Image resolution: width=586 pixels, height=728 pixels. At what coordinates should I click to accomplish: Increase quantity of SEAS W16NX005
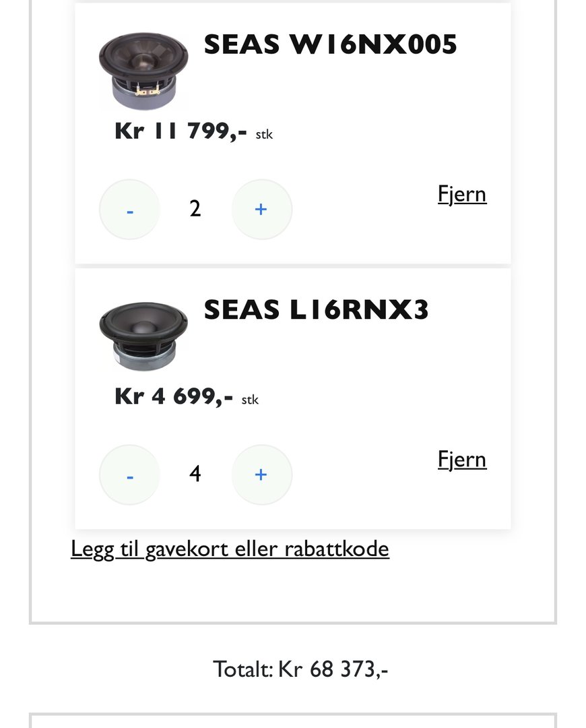[261, 210]
